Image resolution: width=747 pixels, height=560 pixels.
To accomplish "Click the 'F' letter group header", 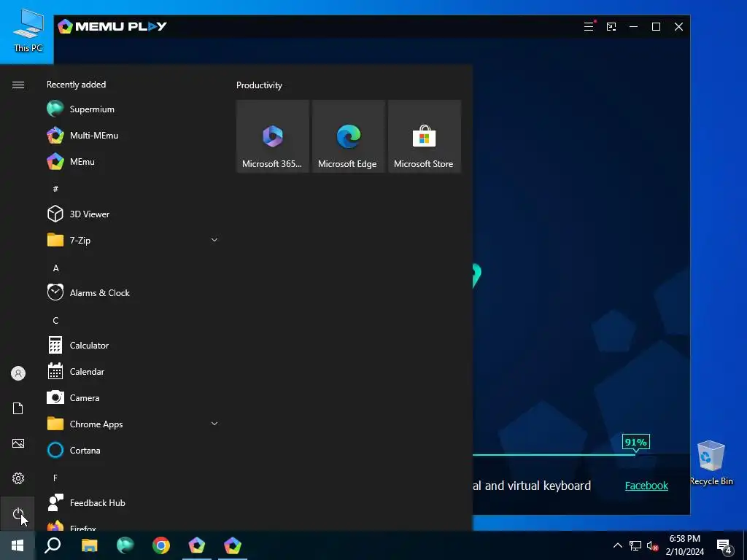I will pyautogui.click(x=55, y=478).
